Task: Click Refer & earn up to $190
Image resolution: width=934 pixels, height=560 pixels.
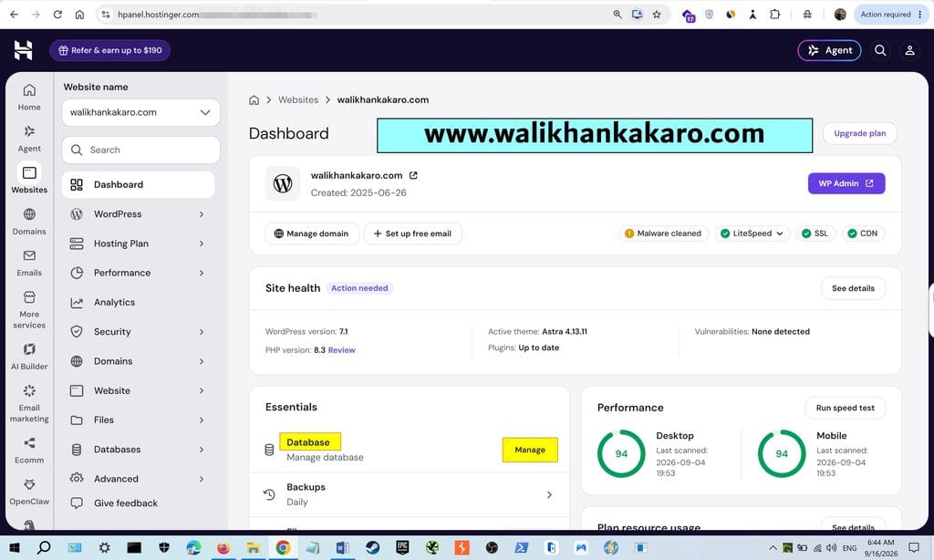Action: (x=110, y=51)
